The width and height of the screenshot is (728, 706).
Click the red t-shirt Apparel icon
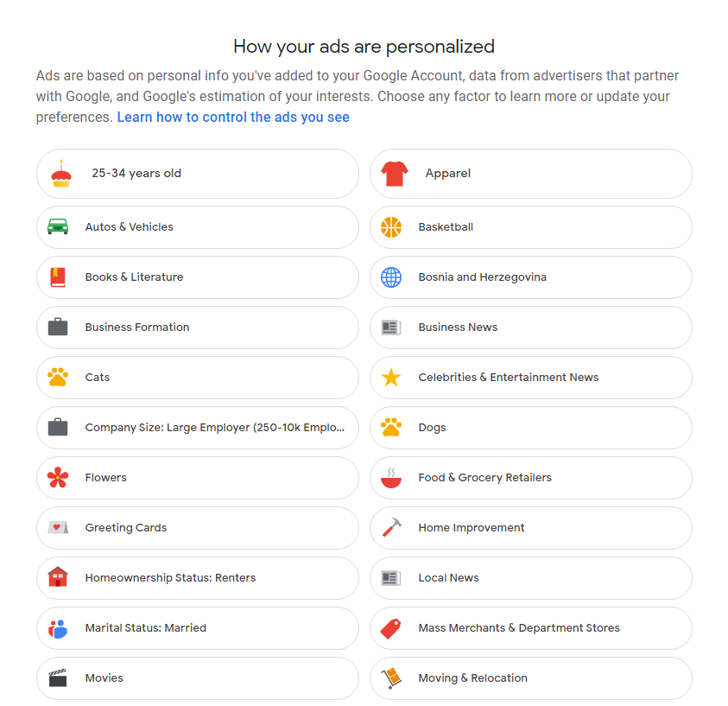[395, 174]
